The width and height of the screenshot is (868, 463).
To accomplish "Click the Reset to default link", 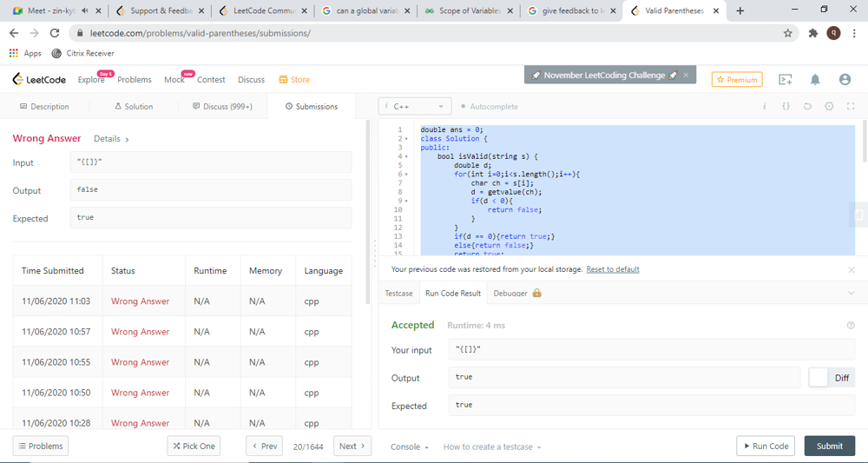I will (613, 269).
